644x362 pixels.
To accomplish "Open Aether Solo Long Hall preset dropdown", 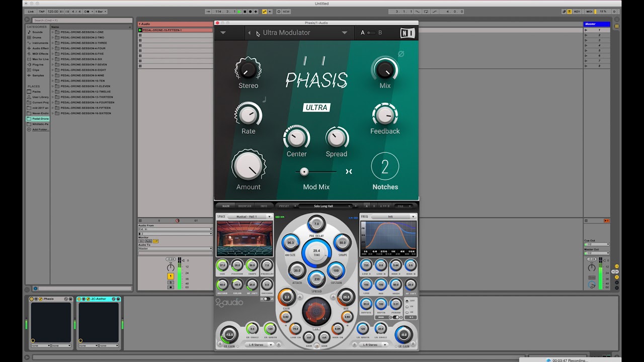I will pos(326,206).
